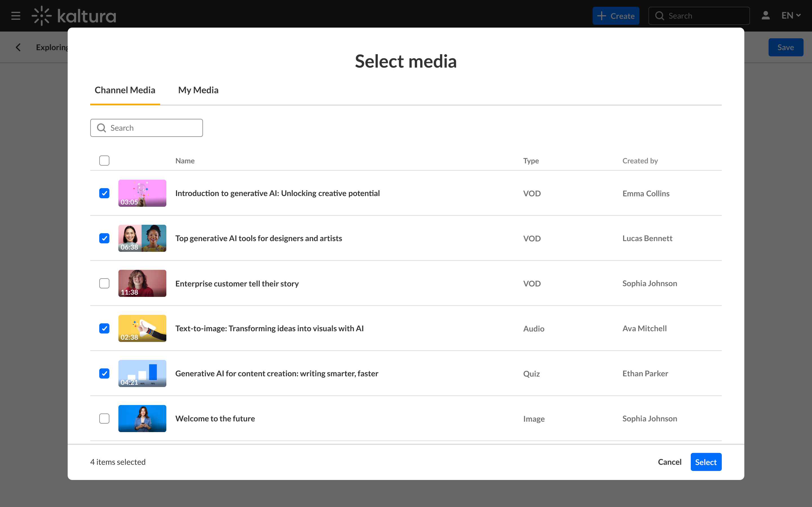Click the plus Create button
812x507 pixels.
(616, 16)
